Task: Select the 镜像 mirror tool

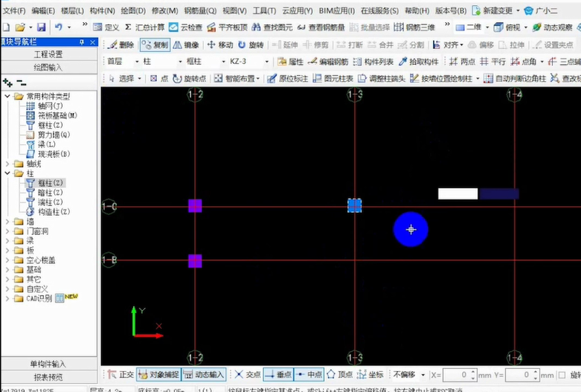Action: click(x=186, y=45)
